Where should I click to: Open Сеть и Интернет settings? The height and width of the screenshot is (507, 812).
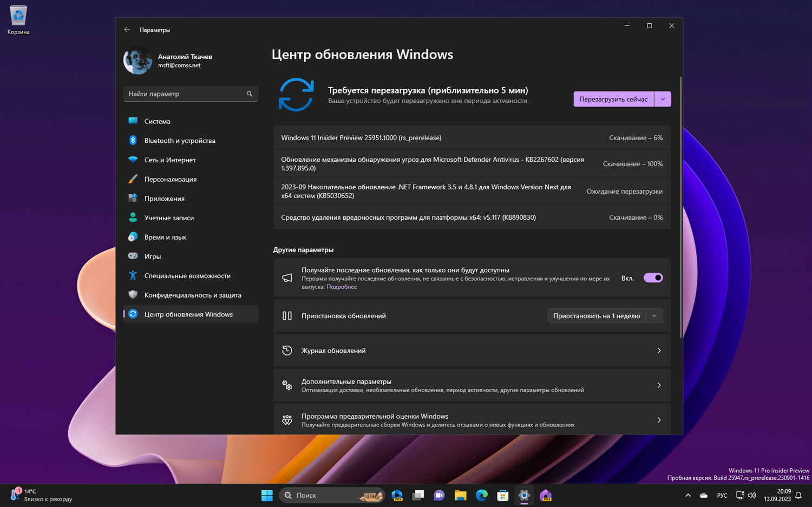click(x=169, y=160)
